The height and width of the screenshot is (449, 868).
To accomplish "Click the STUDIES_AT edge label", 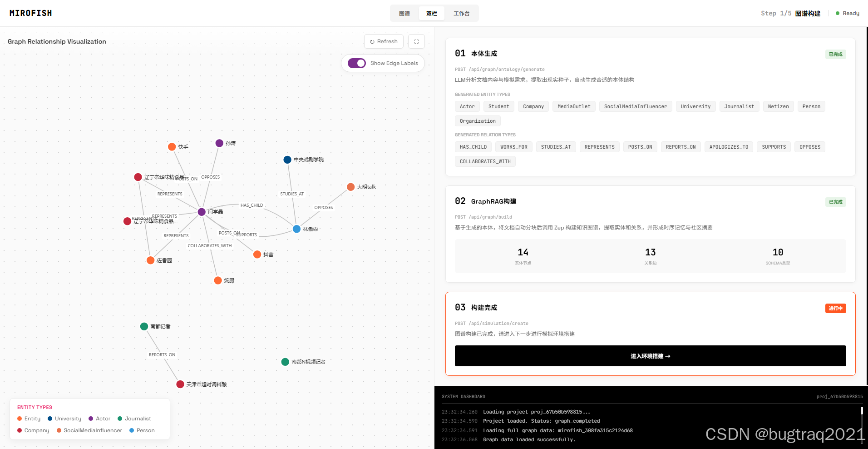I will (292, 194).
